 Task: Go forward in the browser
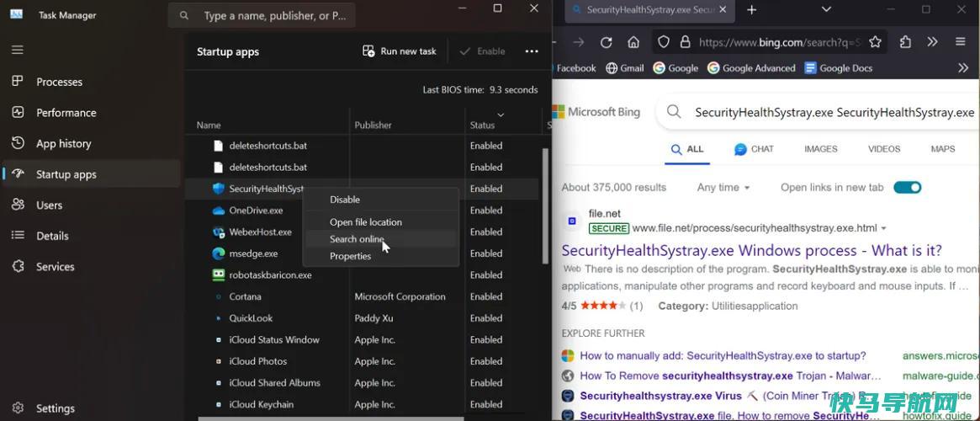578,42
